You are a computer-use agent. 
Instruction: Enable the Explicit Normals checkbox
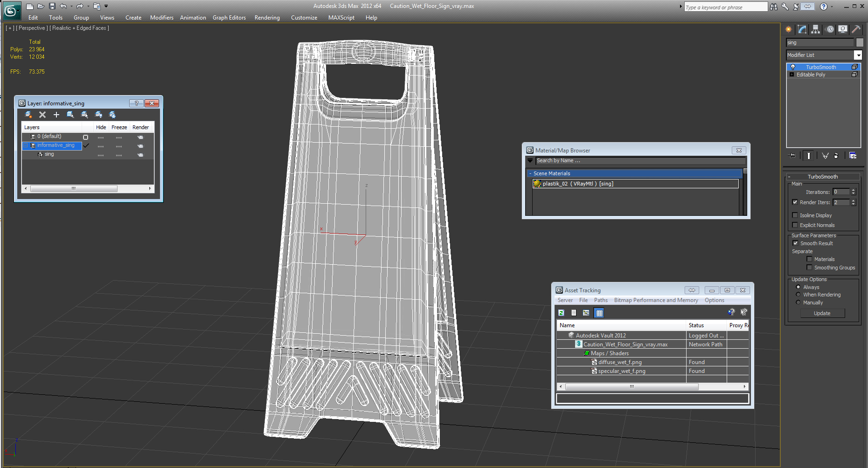tap(795, 225)
